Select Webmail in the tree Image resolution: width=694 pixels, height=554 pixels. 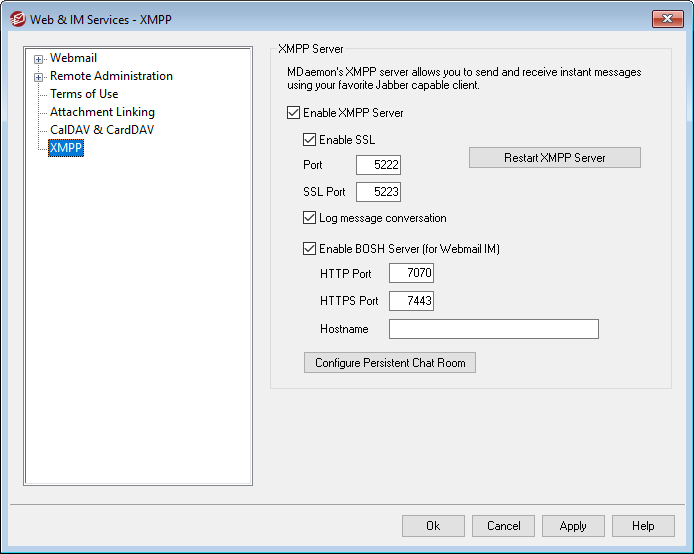point(73,59)
